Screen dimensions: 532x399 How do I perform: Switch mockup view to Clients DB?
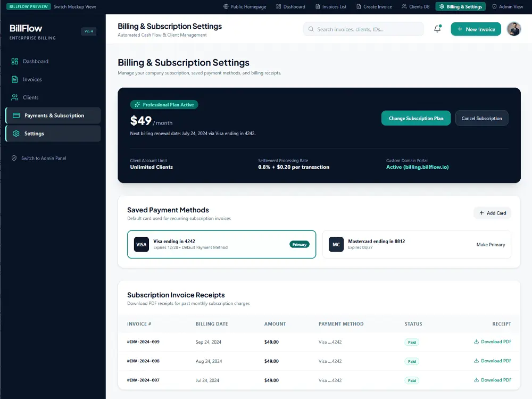415,6
